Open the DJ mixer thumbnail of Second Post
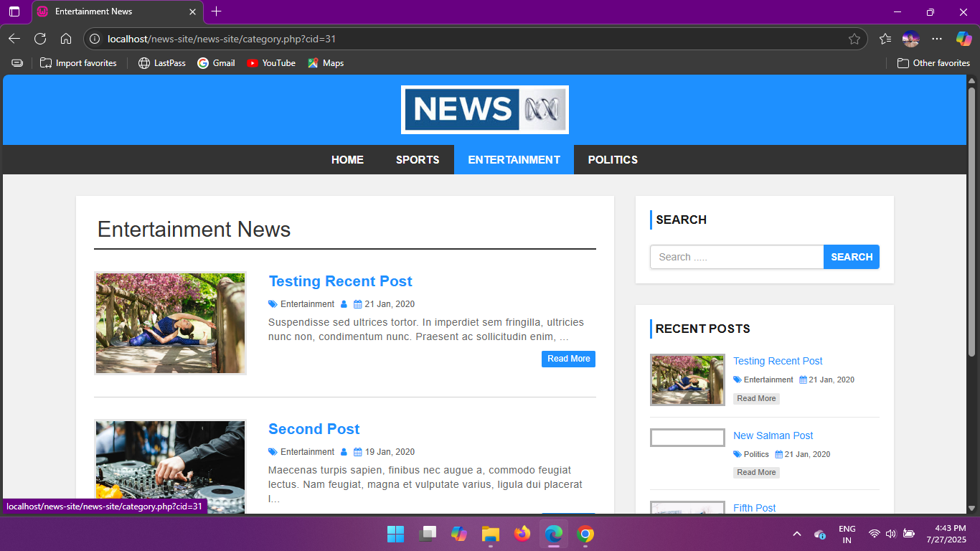The image size is (980, 551). coord(170,467)
